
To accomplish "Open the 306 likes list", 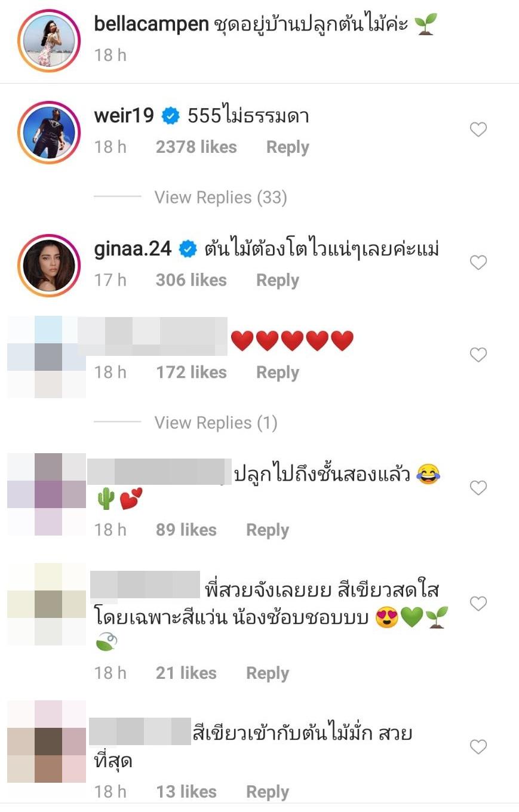I will tap(191, 281).
